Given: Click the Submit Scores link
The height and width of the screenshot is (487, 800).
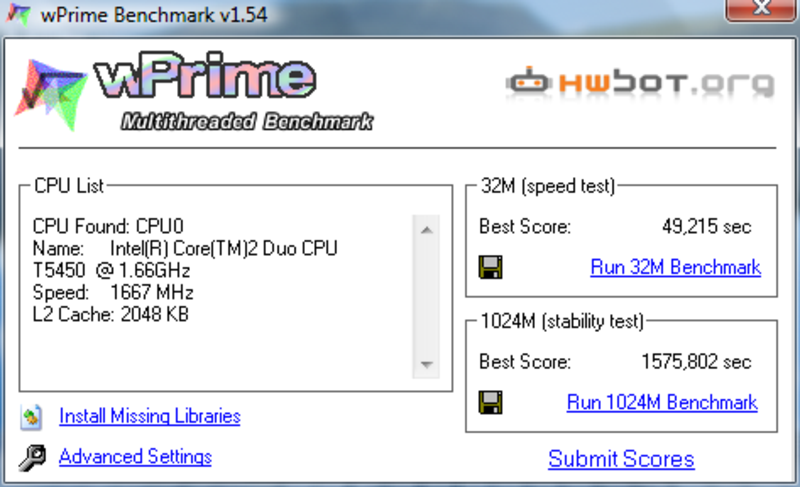Looking at the screenshot, I should [621, 458].
